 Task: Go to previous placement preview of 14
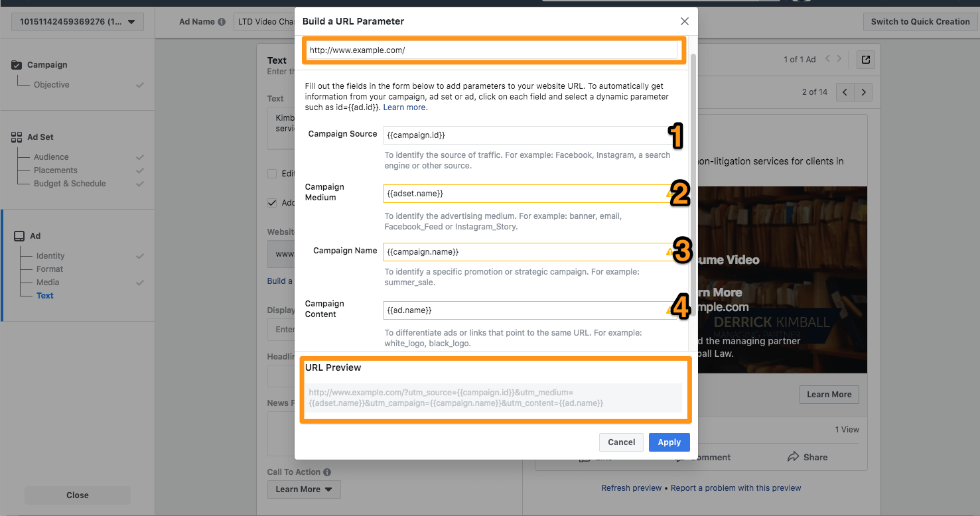coord(845,92)
